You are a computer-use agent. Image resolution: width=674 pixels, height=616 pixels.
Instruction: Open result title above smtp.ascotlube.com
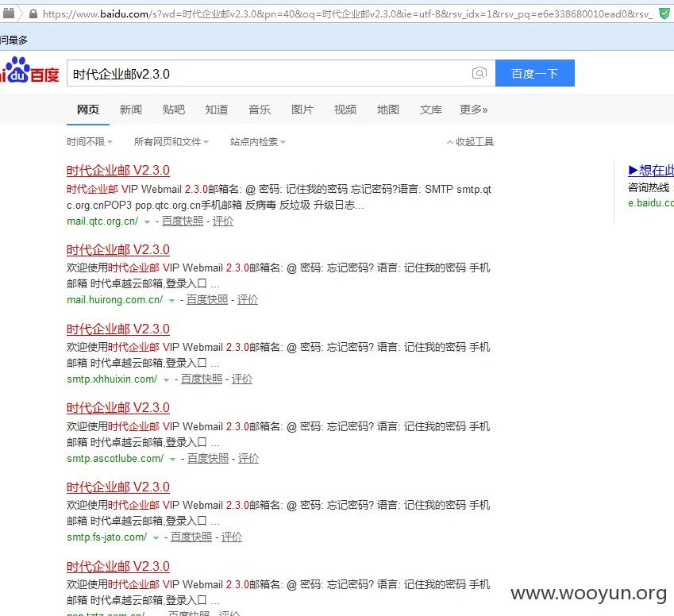pyautogui.click(x=118, y=407)
